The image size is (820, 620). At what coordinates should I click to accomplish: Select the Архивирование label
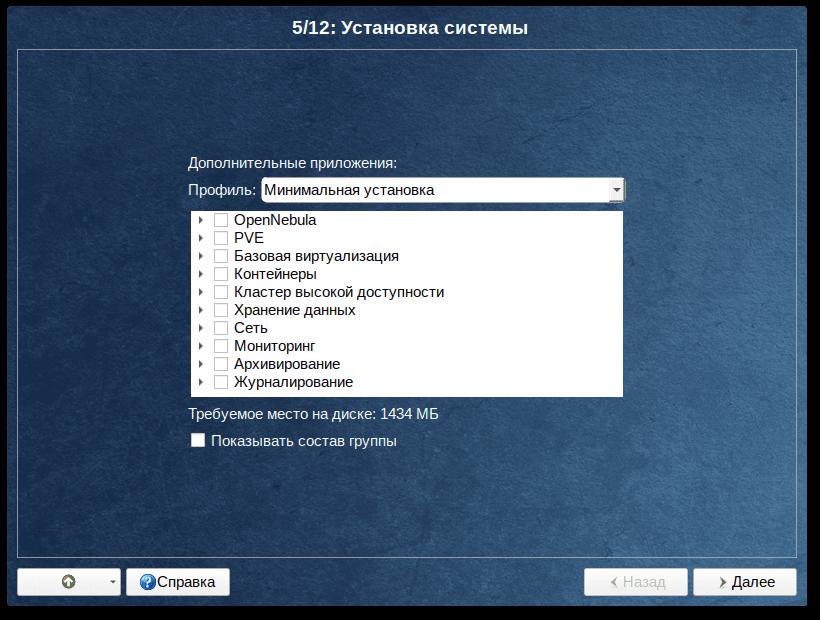287,364
